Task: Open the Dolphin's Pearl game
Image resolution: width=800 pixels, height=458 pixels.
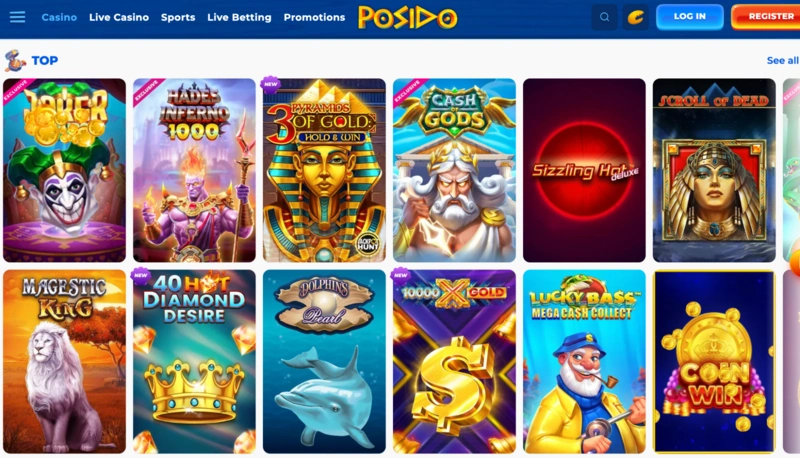Action: [324, 362]
